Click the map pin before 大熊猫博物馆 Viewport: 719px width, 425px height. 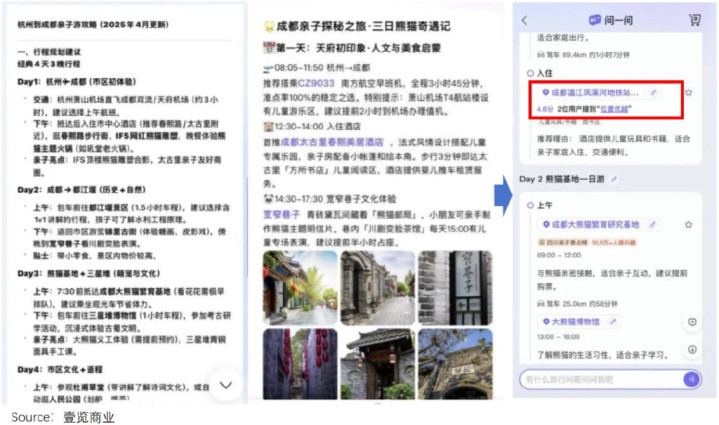point(546,321)
